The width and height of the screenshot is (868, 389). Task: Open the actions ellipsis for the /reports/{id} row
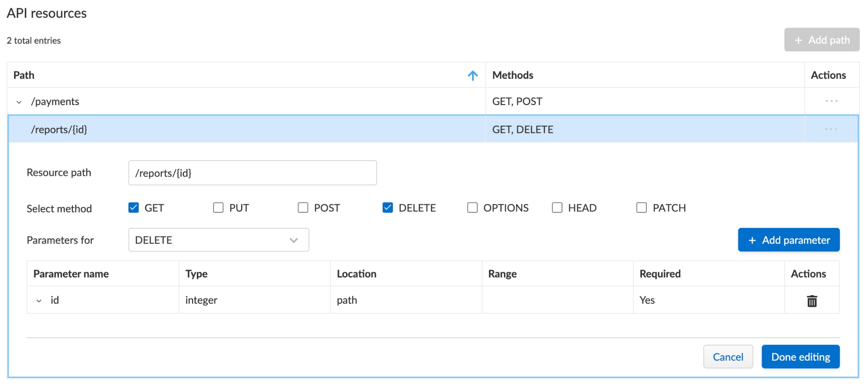[x=831, y=129]
